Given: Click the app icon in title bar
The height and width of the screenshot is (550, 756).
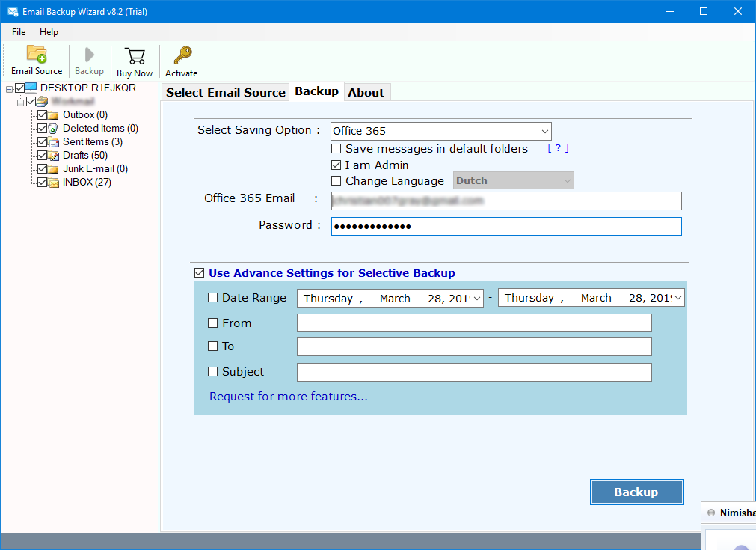Looking at the screenshot, I should pyautogui.click(x=13, y=11).
